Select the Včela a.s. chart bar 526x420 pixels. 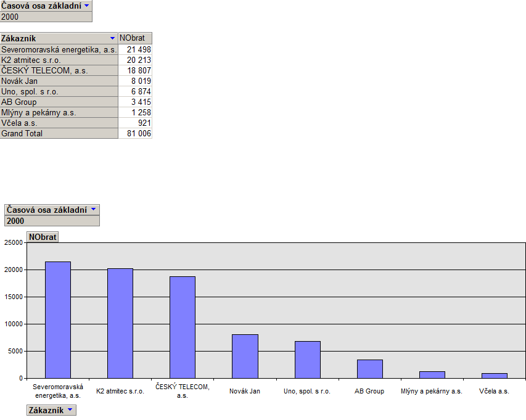(x=495, y=376)
